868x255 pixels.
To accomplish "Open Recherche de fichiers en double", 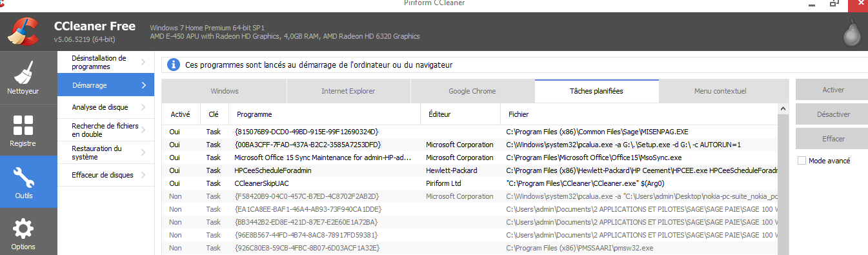I will pyautogui.click(x=106, y=130).
